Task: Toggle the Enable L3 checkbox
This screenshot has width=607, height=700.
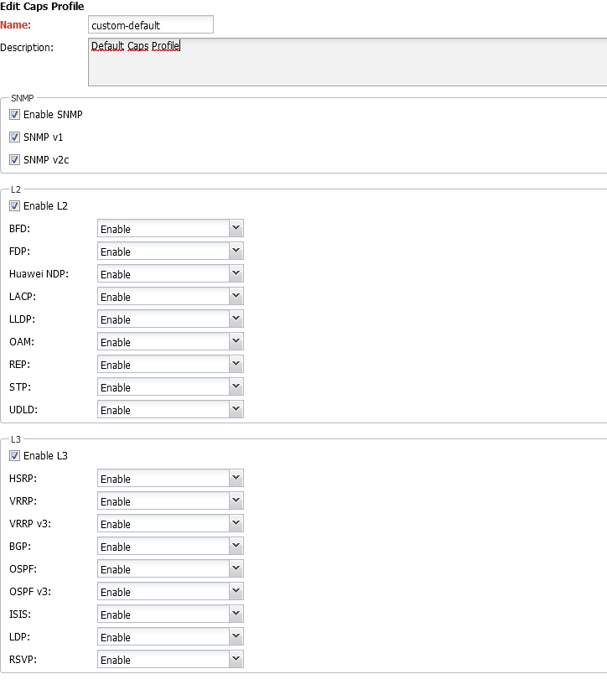Action: coord(15,456)
